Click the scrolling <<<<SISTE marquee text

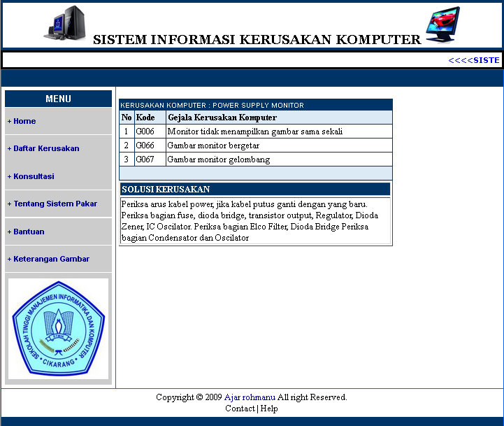[474, 60]
